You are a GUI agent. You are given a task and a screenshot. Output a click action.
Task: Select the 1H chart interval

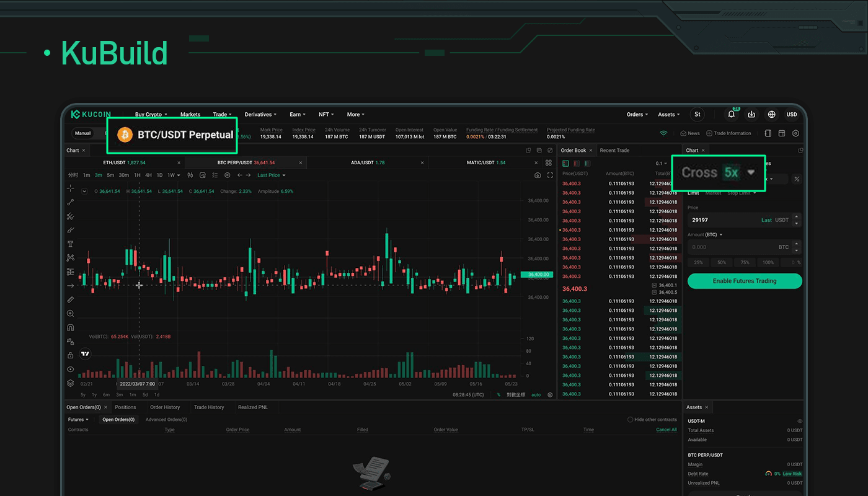(137, 175)
